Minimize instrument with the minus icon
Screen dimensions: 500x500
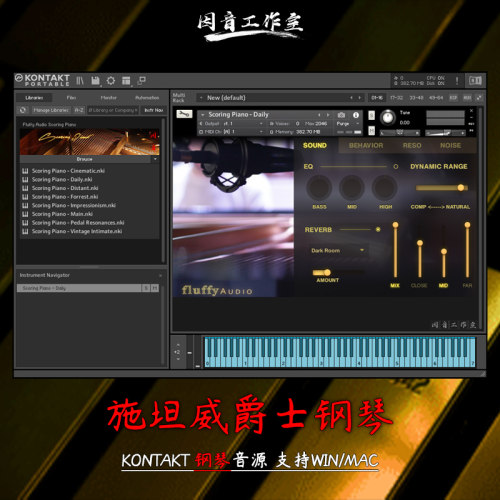(471, 117)
